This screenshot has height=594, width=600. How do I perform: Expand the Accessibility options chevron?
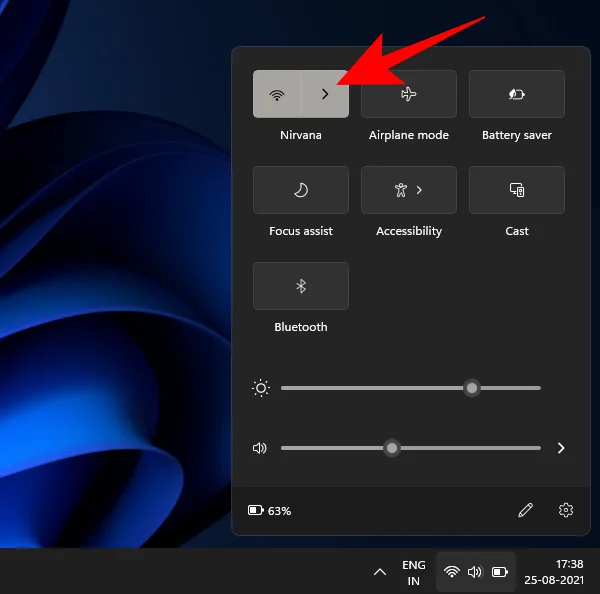(x=419, y=190)
